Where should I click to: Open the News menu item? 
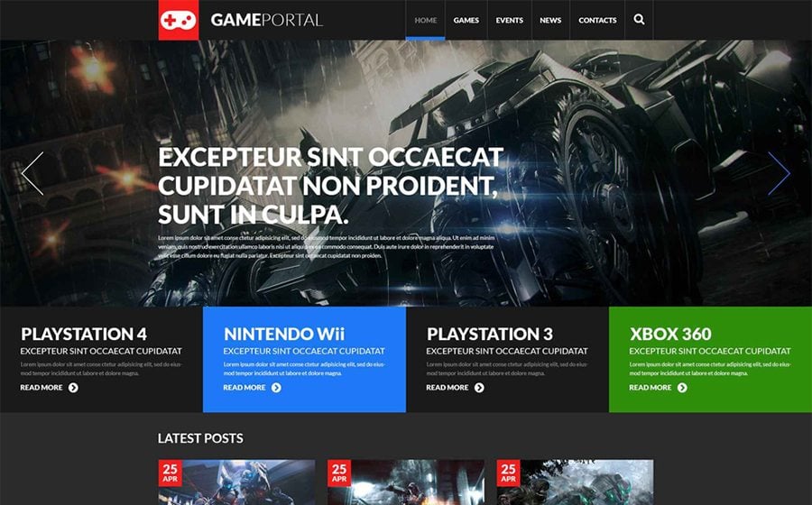pyautogui.click(x=550, y=20)
